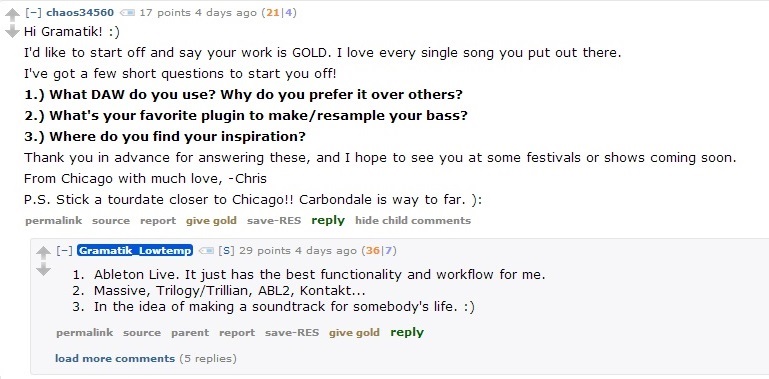
Task: Reply to Gramatik_Lowtemp's answer
Action: [407, 332]
